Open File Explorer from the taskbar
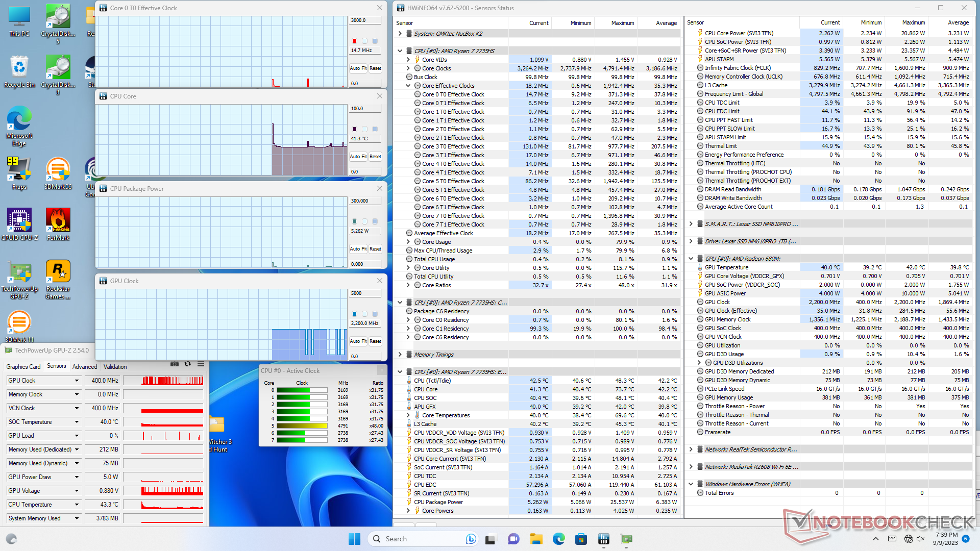Viewport: 980px width, 551px height. 536,539
